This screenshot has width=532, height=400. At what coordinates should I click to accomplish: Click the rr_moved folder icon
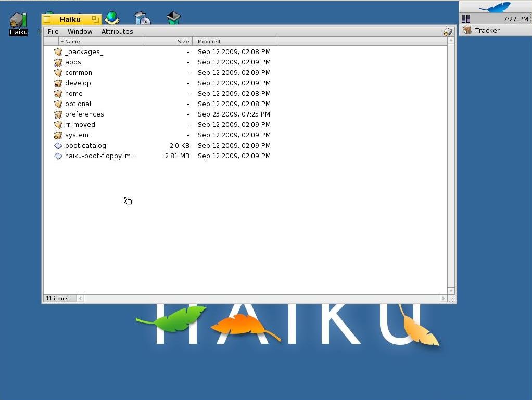(x=58, y=125)
